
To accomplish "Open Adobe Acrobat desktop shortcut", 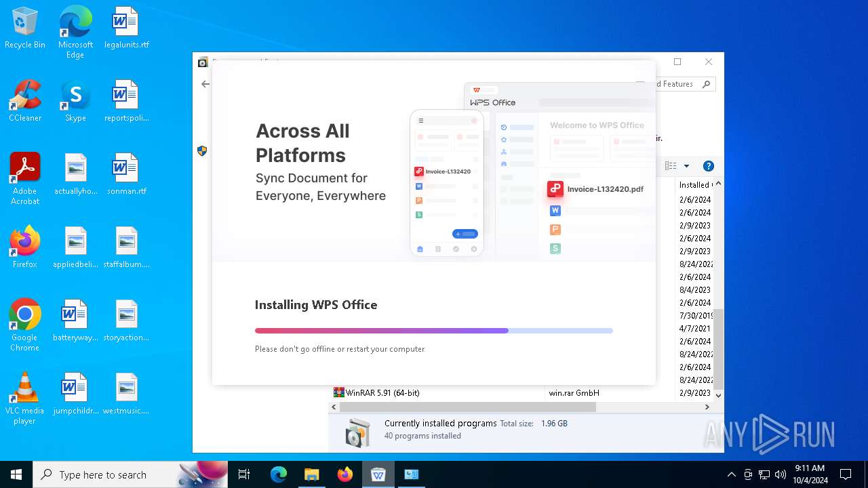I will pos(25,179).
